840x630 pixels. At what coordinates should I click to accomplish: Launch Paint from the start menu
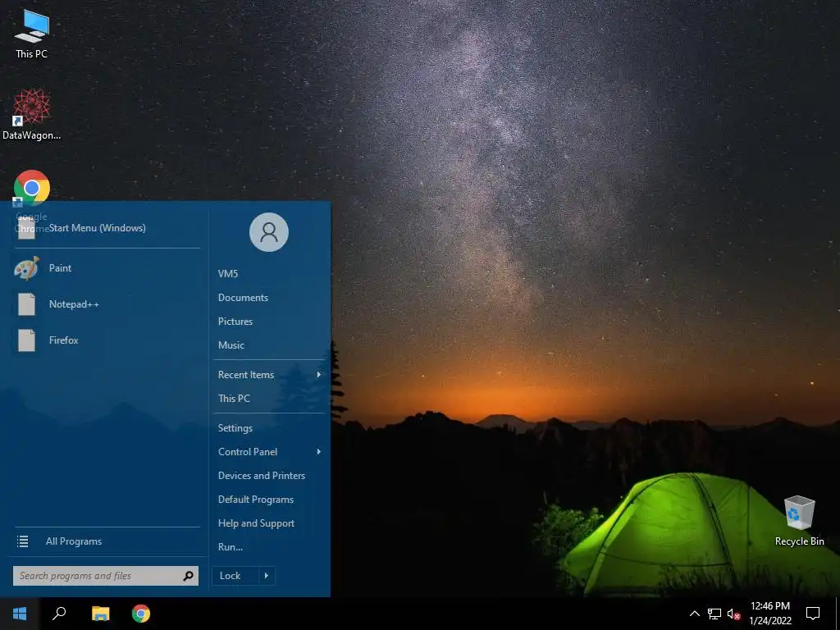[x=107, y=268]
